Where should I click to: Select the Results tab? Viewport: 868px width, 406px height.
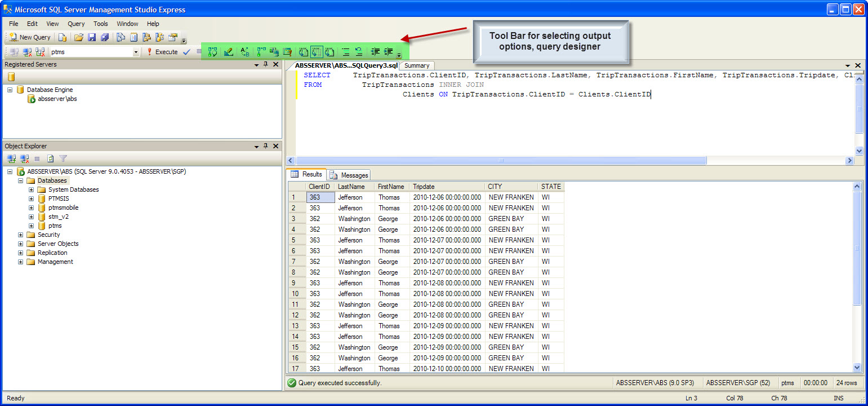307,174
